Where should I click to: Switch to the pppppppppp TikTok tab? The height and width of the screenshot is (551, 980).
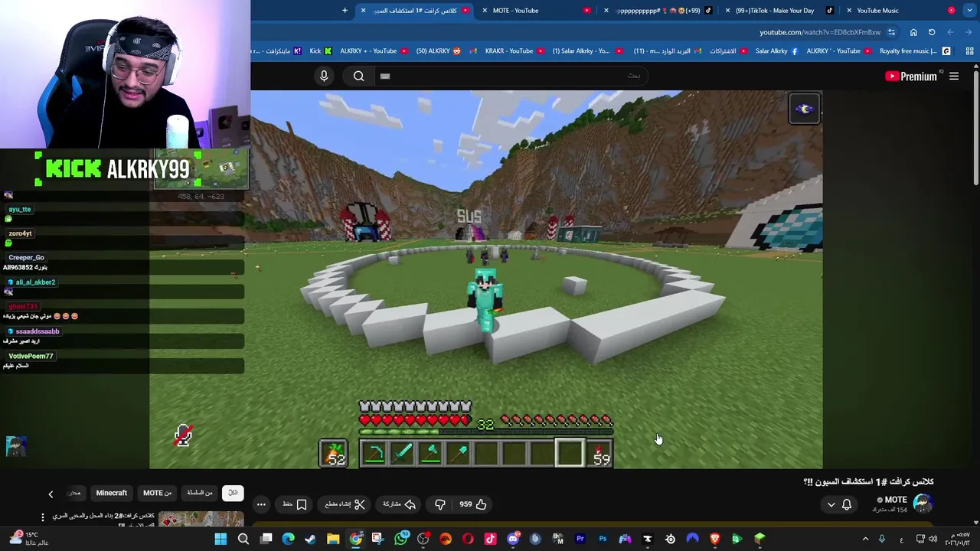[658, 11]
